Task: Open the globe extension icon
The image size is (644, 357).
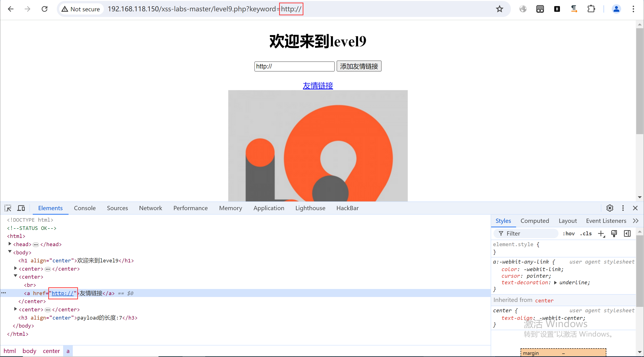Action: point(523,9)
